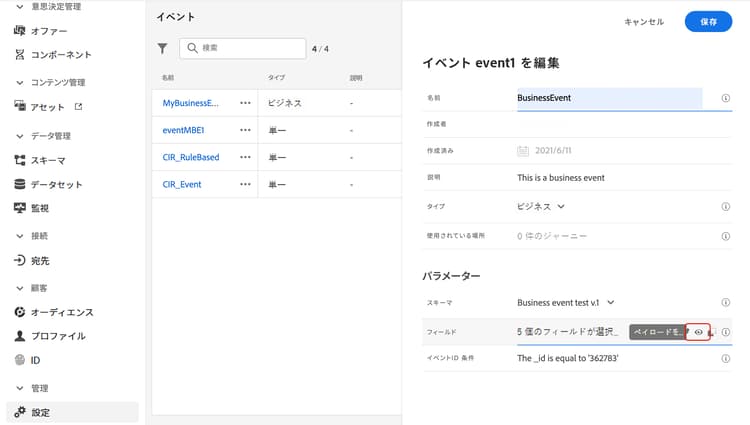
Task: Click info icon beside name field
Action: coord(726,98)
